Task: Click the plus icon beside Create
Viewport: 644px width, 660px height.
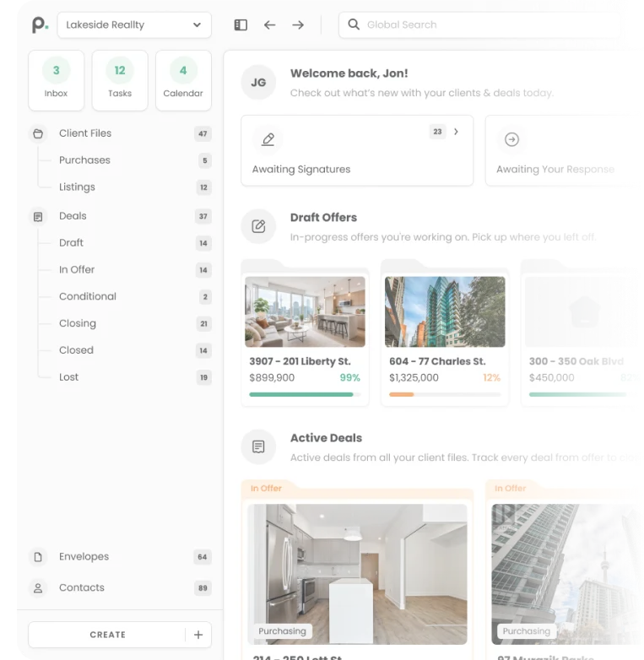Action: coord(198,635)
